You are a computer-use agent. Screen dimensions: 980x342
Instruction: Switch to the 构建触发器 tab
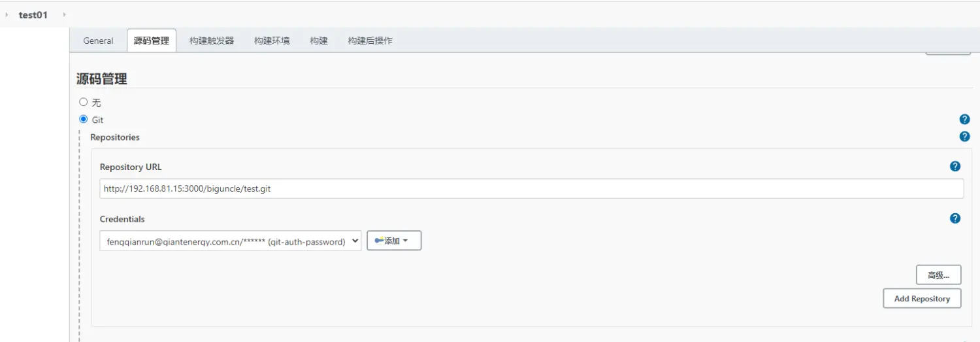click(x=212, y=41)
